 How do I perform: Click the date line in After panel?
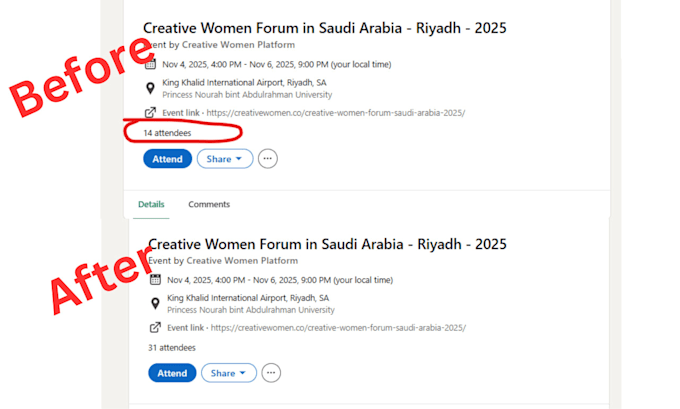[x=280, y=280]
